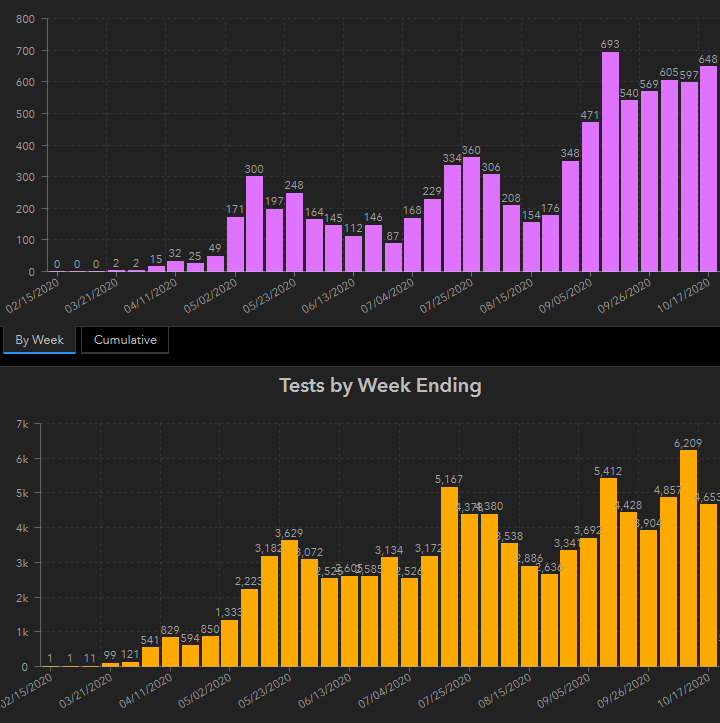The width and height of the screenshot is (720, 723).
Task: Click the purple bar showing 360
Action: [x=471, y=214]
